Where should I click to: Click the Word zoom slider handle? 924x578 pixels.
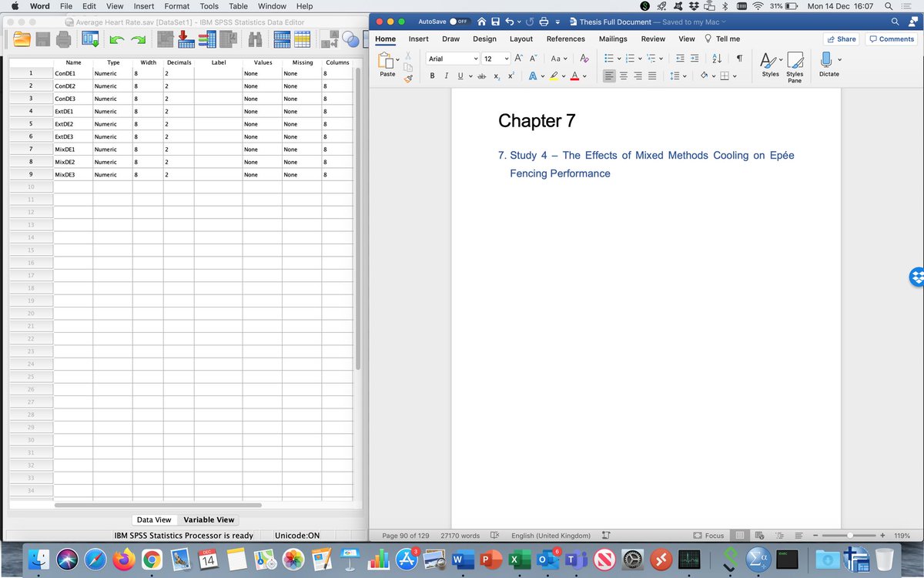(x=849, y=536)
